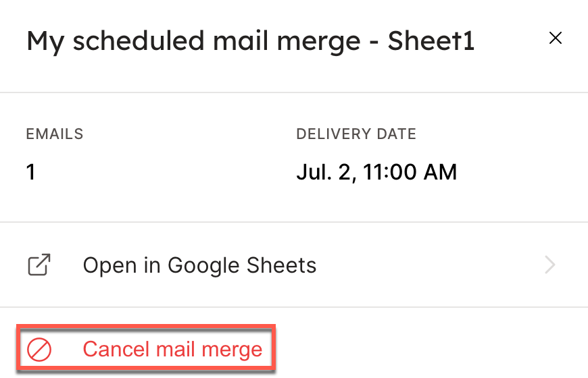Click the 'Sheet1' name in the title
The width and height of the screenshot is (588, 378).
pos(431,41)
